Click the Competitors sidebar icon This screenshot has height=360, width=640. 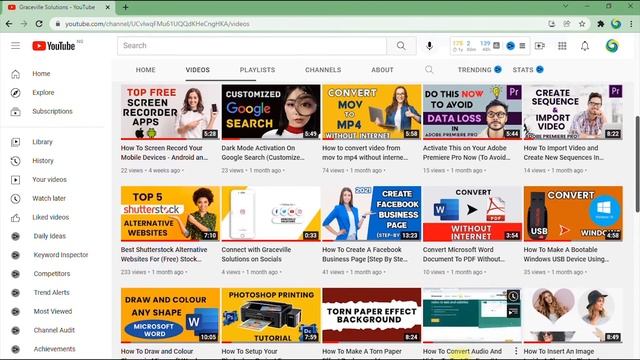pos(16,274)
